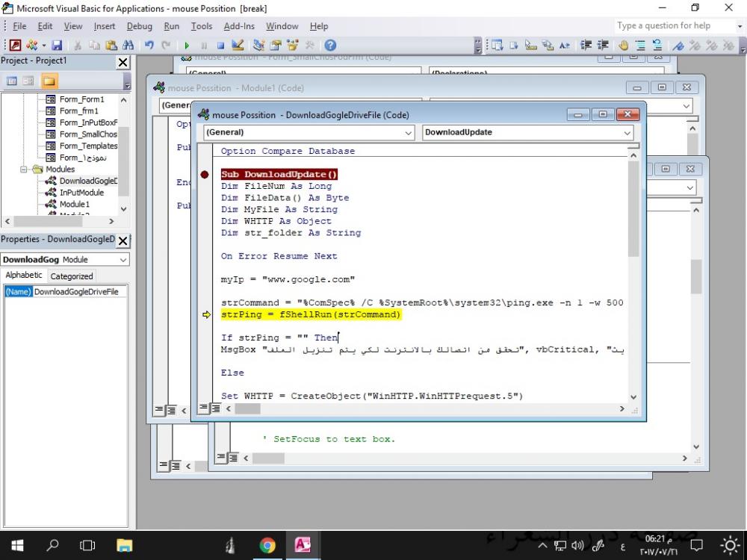Click the Break pause icon in toolbar

[x=204, y=46]
